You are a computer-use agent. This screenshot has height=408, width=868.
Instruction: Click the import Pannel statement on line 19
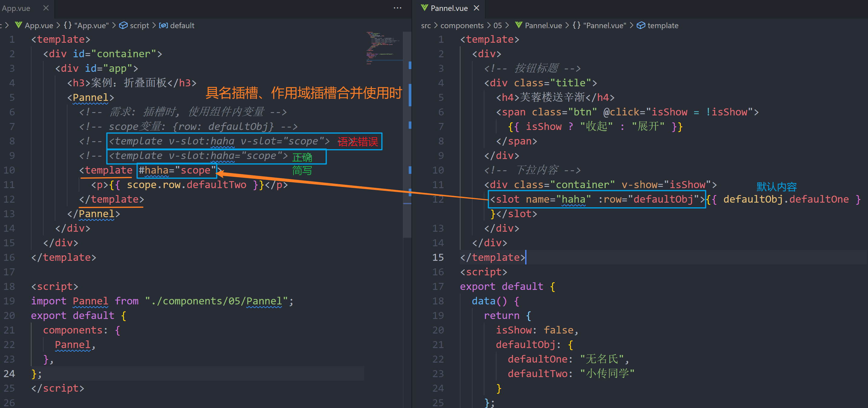click(x=162, y=301)
